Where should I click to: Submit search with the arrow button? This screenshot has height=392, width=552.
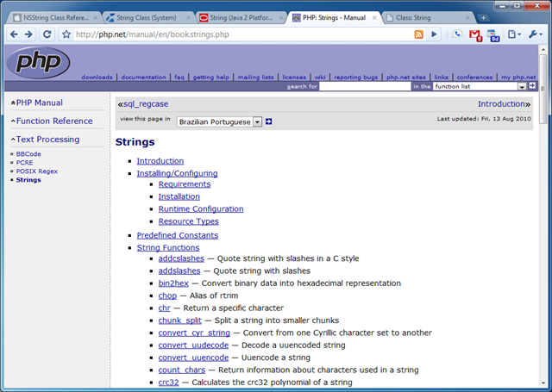tap(532, 85)
